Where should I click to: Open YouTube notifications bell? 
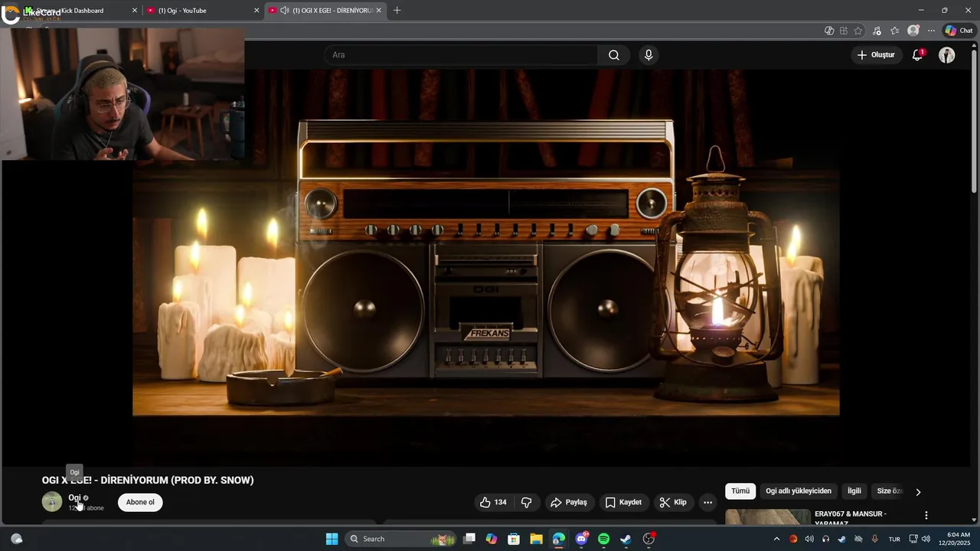pyautogui.click(x=917, y=55)
